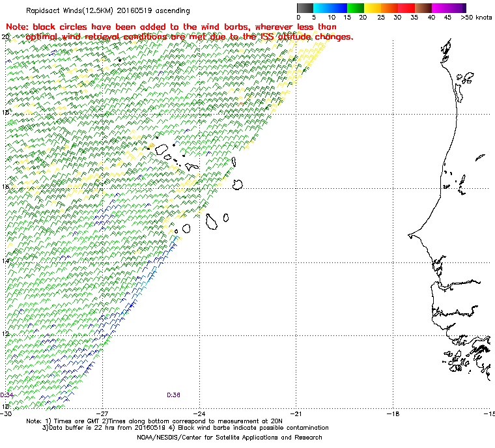This screenshot has height=448, width=495.
Task: Select the orange 25-30 knots legend color
Action: click(x=389, y=8)
